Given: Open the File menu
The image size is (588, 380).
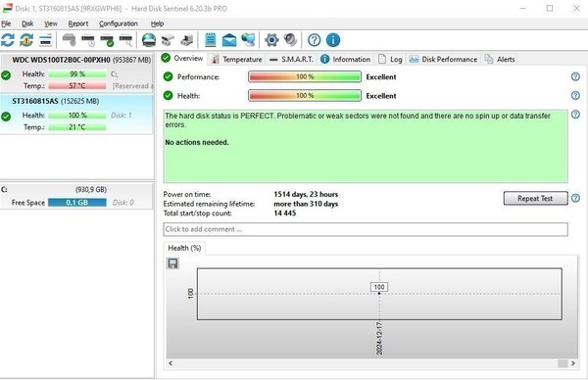Looking at the screenshot, I should click(x=6, y=24).
